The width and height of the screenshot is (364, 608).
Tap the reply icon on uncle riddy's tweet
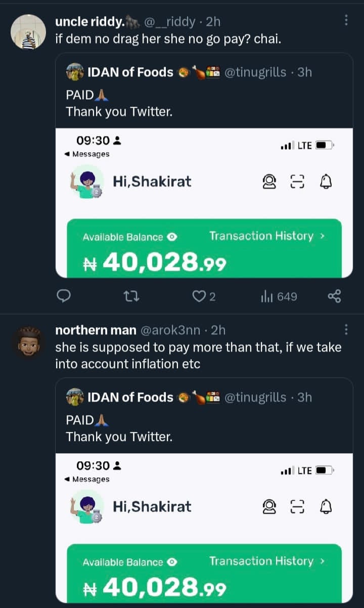63,296
